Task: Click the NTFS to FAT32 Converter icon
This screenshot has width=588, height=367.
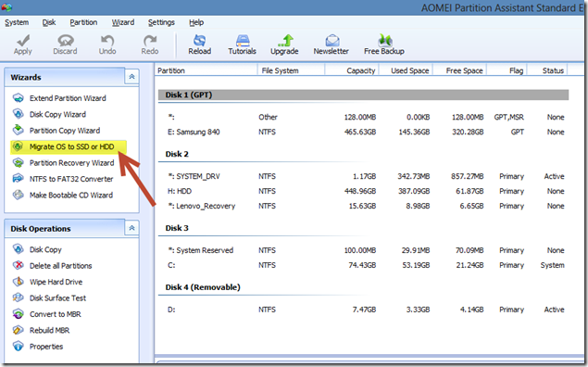Action: tap(18, 179)
